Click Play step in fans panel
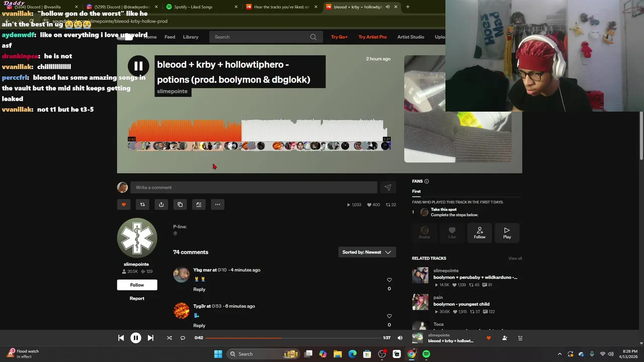The height and width of the screenshot is (362, 644). [x=507, y=233]
